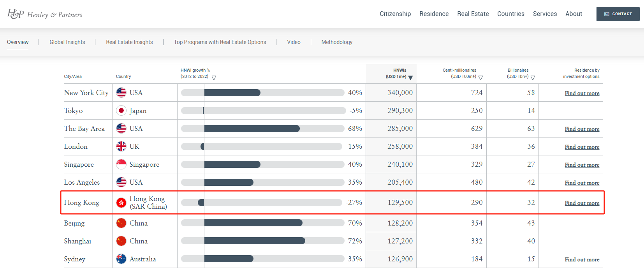The height and width of the screenshot is (268, 644).
Task: Click Find out more for Hong Kong
Action: pos(582,203)
